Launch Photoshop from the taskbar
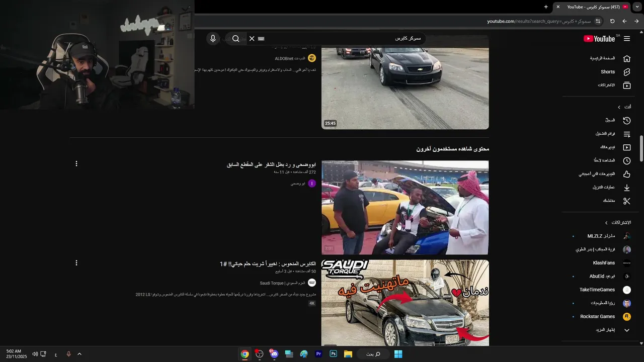Screen dimensions: 644x362 coord(333,354)
